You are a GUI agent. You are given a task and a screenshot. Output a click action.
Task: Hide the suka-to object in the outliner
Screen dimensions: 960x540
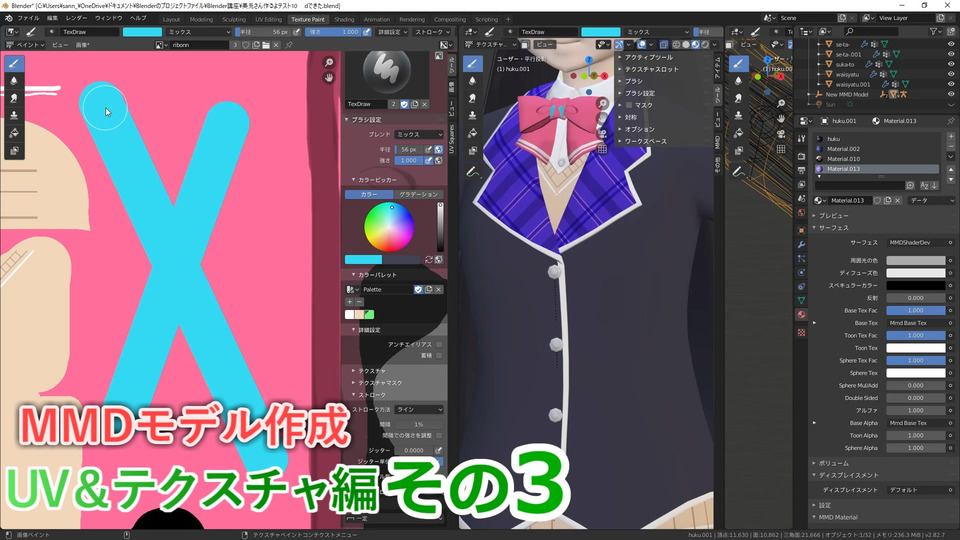[x=950, y=64]
